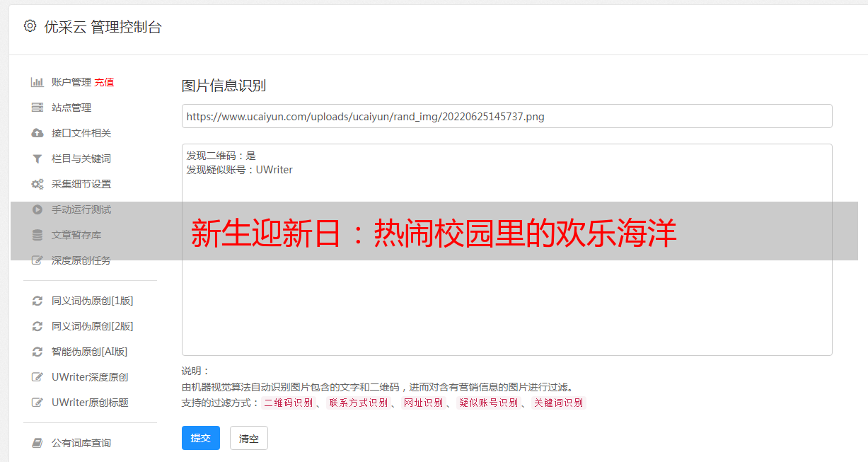Click inside the recognition result text area
The image size is (868, 462).
[507, 250]
